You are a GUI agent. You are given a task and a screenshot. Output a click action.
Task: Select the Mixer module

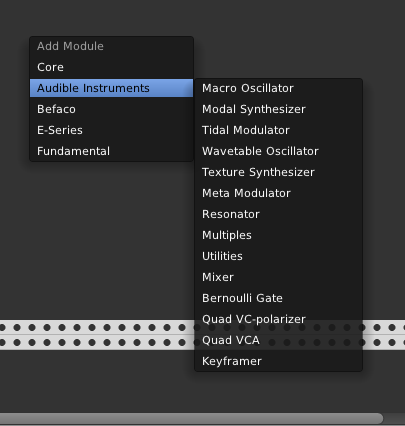click(278, 277)
